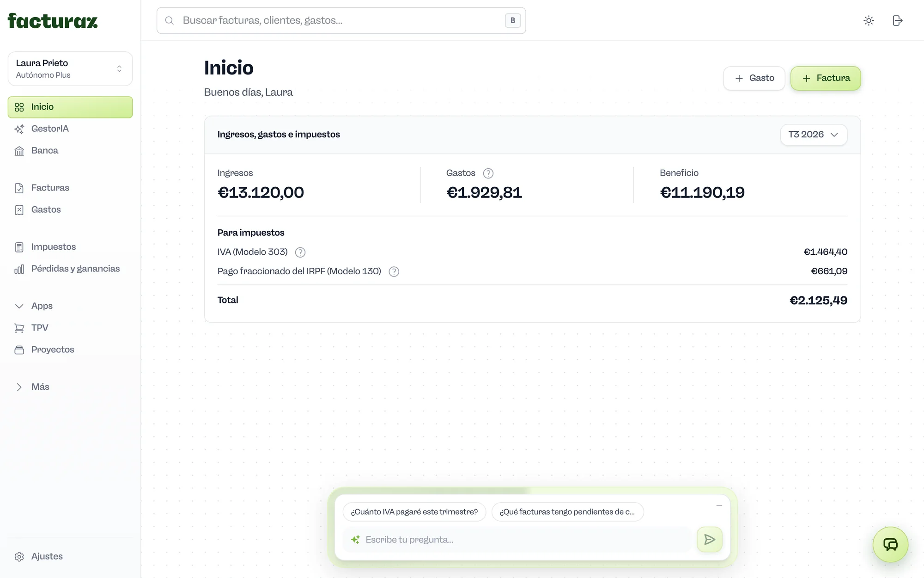This screenshot has height=578, width=924.
Task: Minimize the AI assistant panel
Action: coord(719,505)
